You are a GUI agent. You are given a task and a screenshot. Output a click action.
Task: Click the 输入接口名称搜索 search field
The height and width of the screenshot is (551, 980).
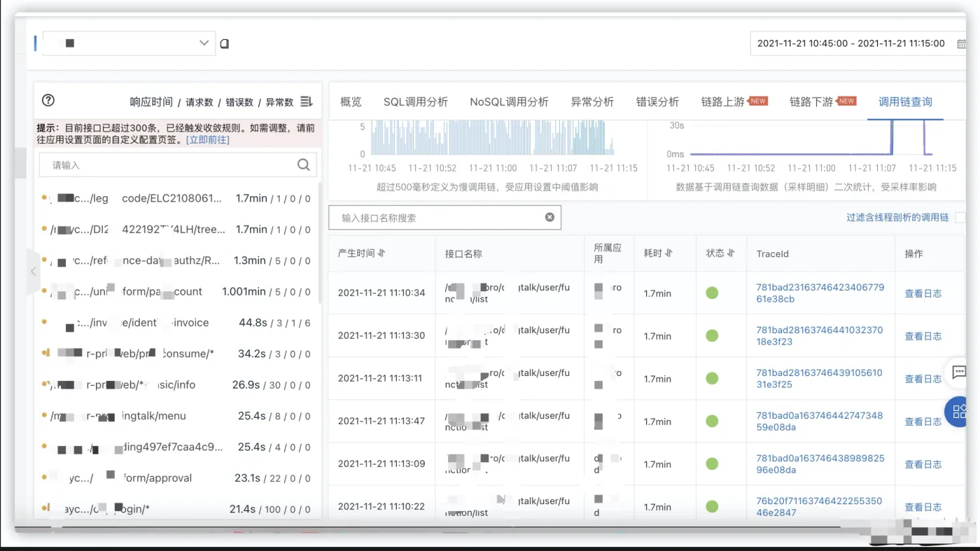(x=444, y=218)
